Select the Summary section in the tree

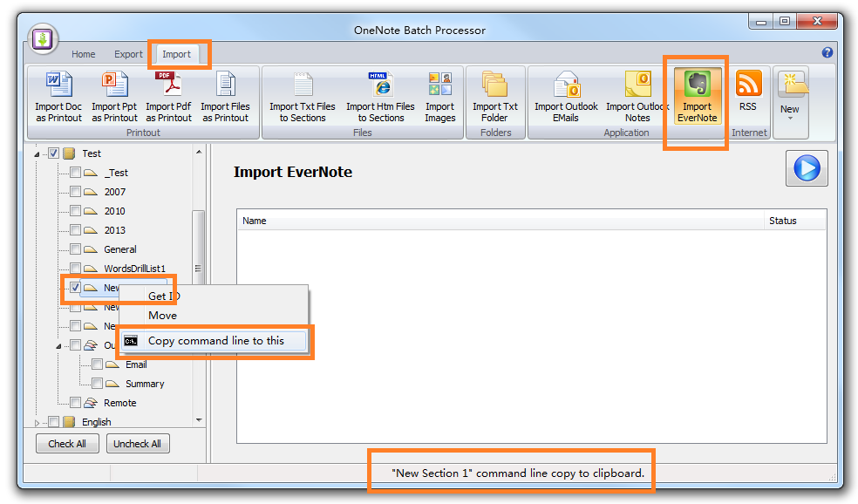click(145, 384)
